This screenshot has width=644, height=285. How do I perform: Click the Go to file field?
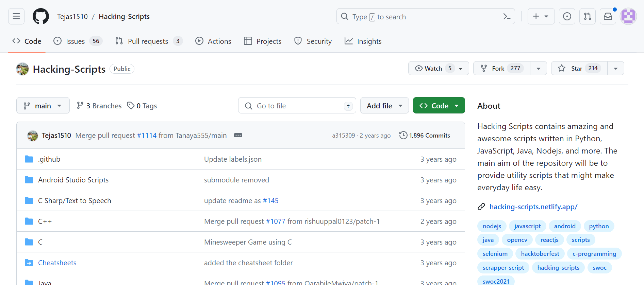point(297,106)
